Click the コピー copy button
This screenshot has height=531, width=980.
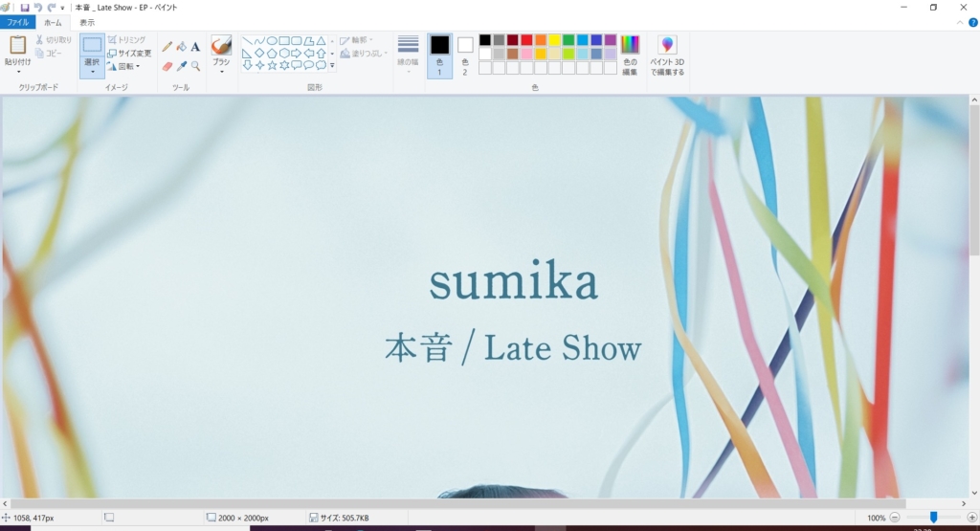[49, 54]
